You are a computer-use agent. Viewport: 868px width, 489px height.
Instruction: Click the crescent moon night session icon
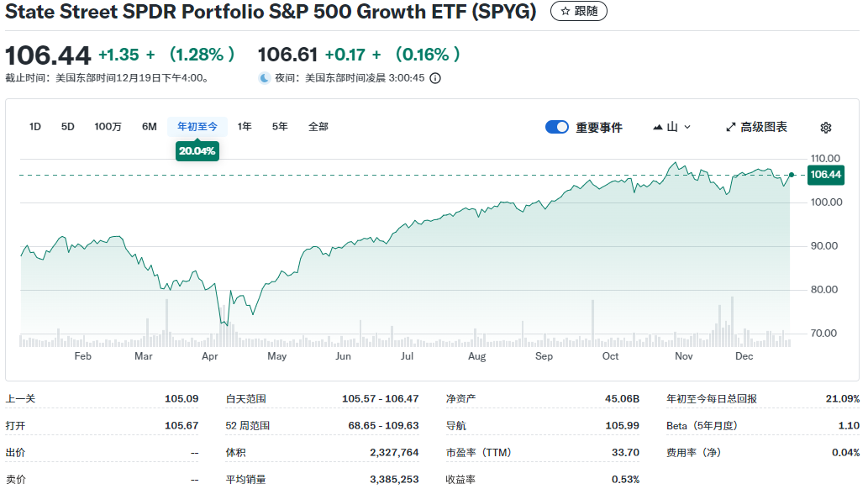pos(263,77)
